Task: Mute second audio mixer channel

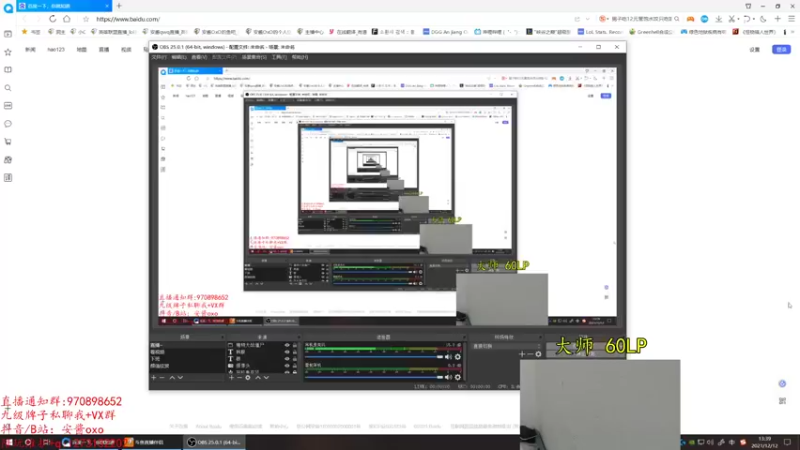Action: point(448,378)
